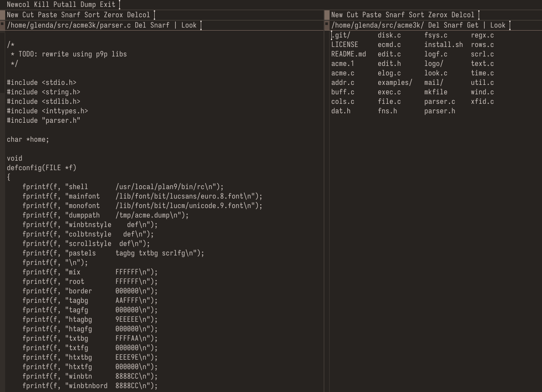
Task: Click Del in the directory window tag
Action: coord(434,25)
